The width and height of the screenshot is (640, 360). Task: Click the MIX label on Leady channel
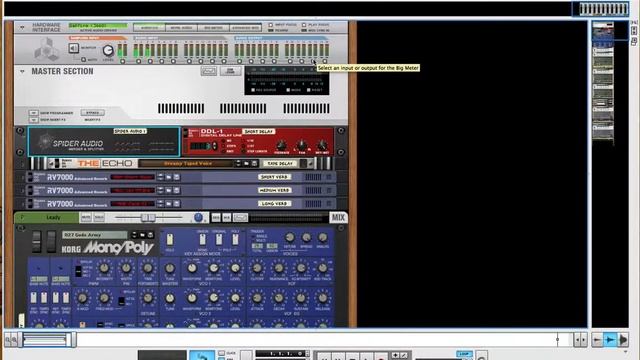coord(338,218)
